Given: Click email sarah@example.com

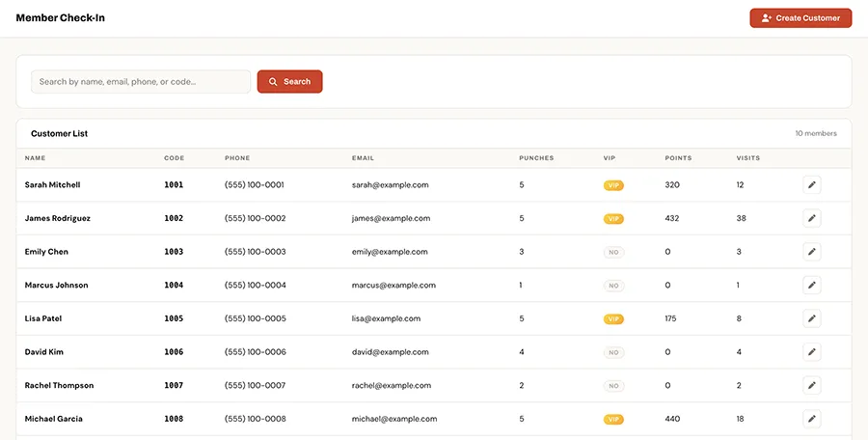Looking at the screenshot, I should click(391, 185).
